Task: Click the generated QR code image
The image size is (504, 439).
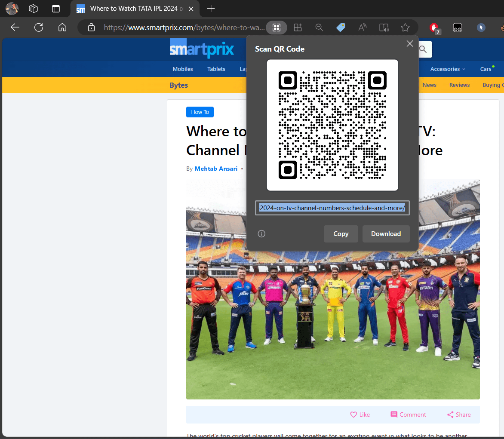Action: pos(332,125)
